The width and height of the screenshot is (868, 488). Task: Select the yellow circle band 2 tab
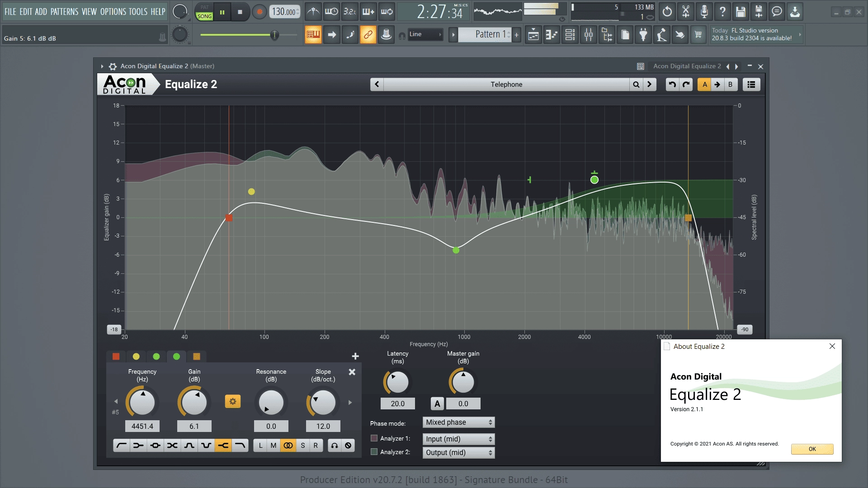pyautogui.click(x=136, y=357)
